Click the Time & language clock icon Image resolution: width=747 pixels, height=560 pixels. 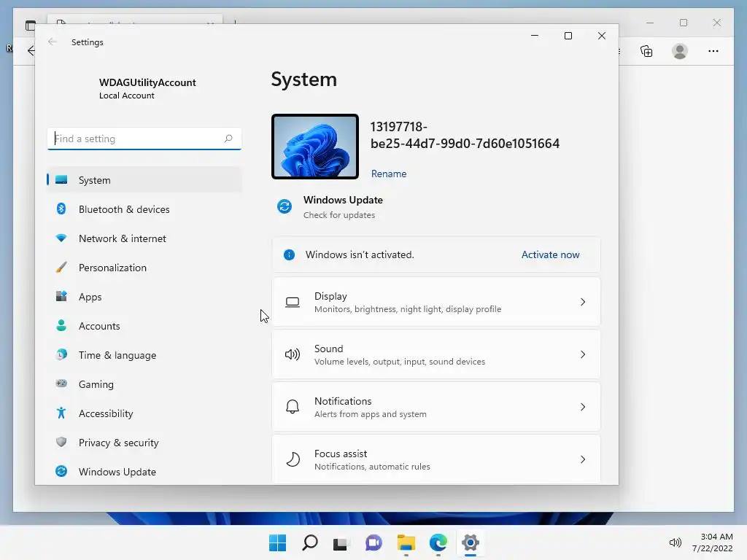[x=61, y=354]
